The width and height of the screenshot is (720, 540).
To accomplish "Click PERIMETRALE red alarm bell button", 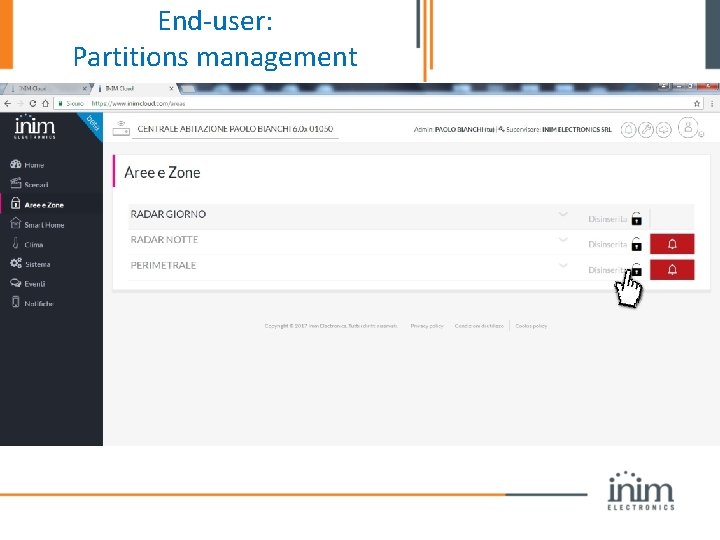I will click(672, 270).
